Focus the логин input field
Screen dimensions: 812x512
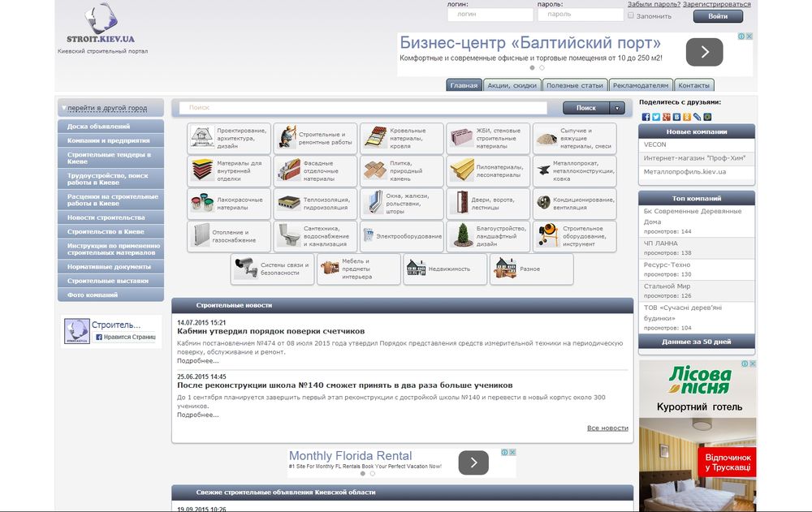click(x=490, y=15)
